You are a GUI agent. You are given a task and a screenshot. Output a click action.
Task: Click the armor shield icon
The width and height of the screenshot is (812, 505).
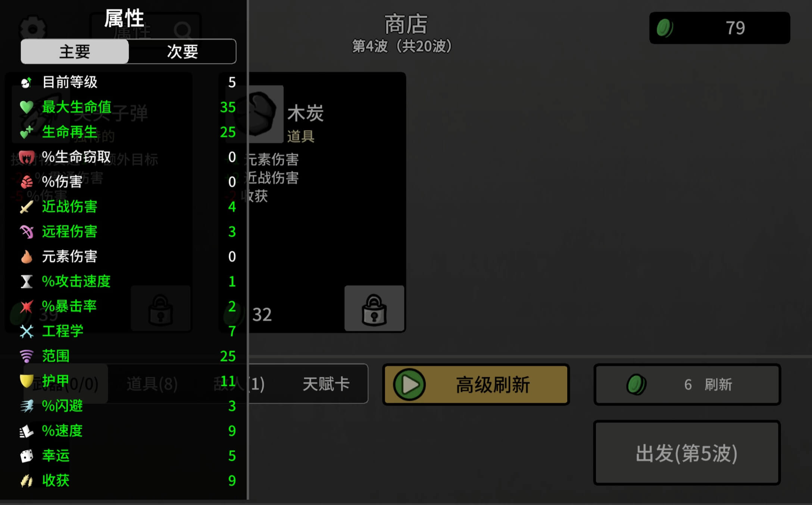click(x=26, y=381)
